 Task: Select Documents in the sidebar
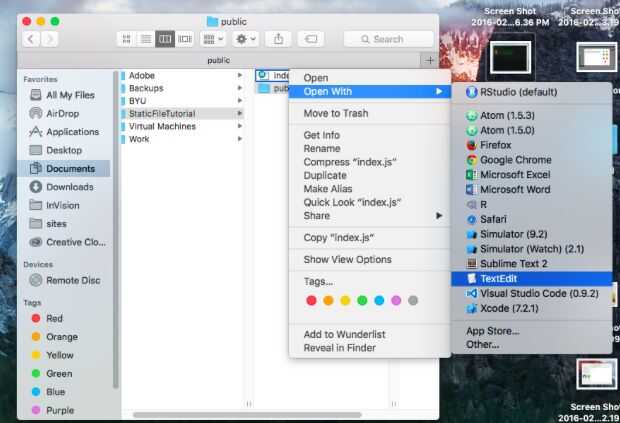click(x=64, y=168)
